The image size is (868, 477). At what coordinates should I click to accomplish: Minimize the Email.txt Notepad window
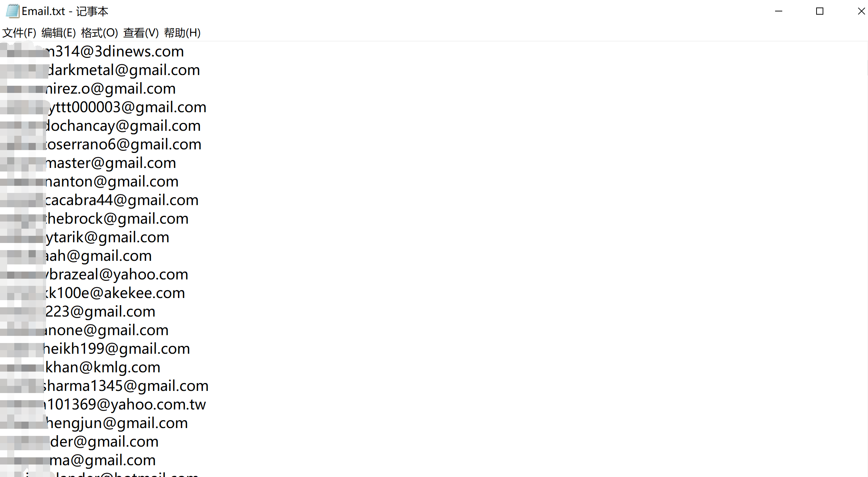779,11
